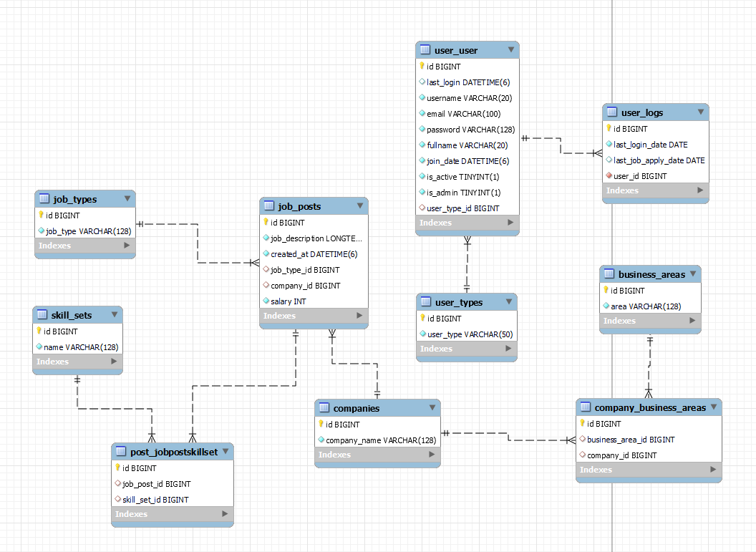
Task: Expand Indexes section of company_business_areas table
Action: [x=713, y=469]
